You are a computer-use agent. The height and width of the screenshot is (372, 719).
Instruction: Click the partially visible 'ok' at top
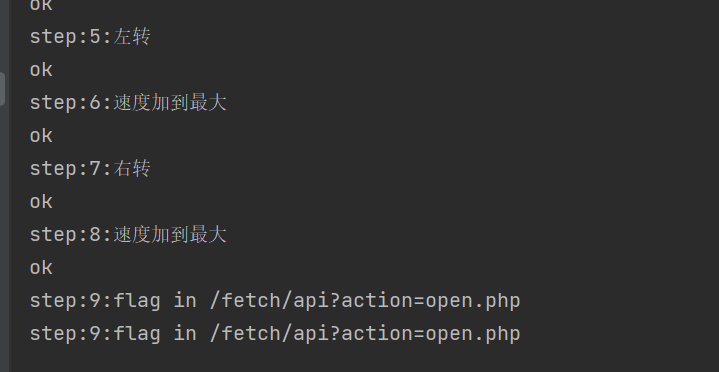41,6
